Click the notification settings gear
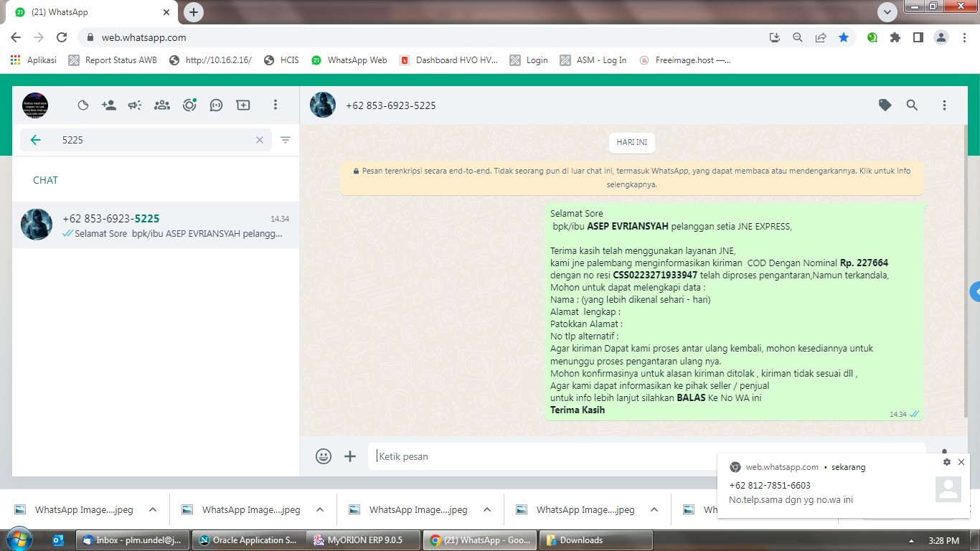This screenshot has height=551, width=980. tap(947, 462)
